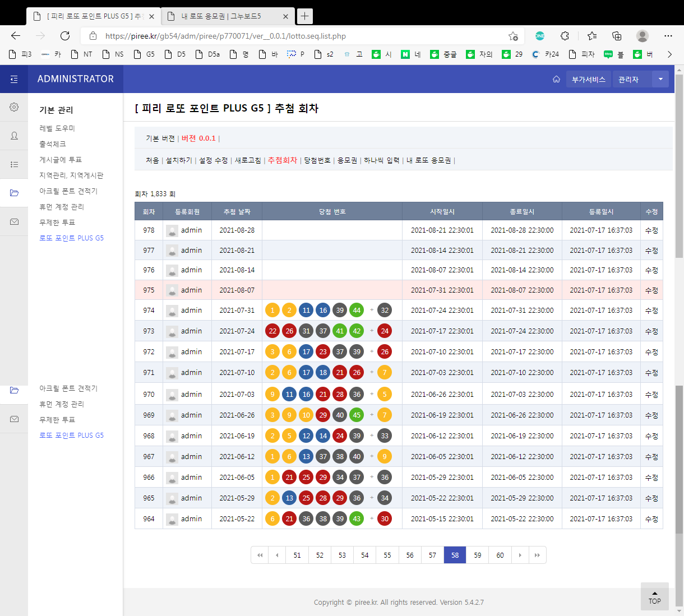Open browser extensions puzzle icon
This screenshot has width=684, height=616.
point(565,36)
